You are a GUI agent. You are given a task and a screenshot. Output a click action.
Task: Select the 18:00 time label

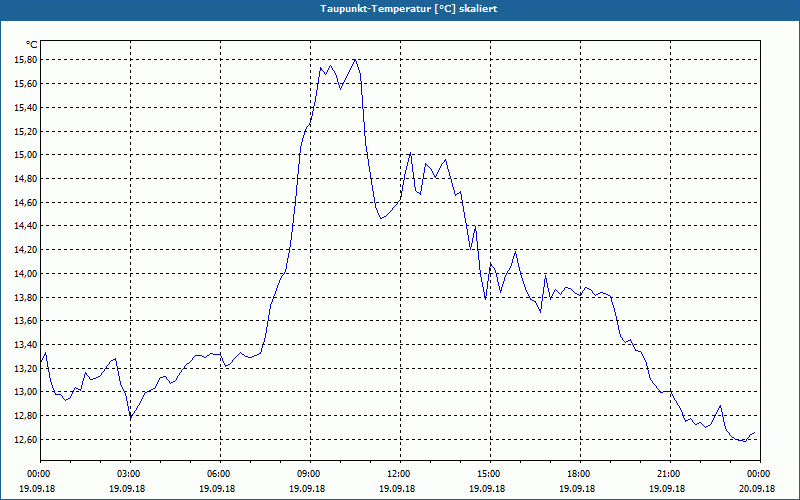[581, 474]
